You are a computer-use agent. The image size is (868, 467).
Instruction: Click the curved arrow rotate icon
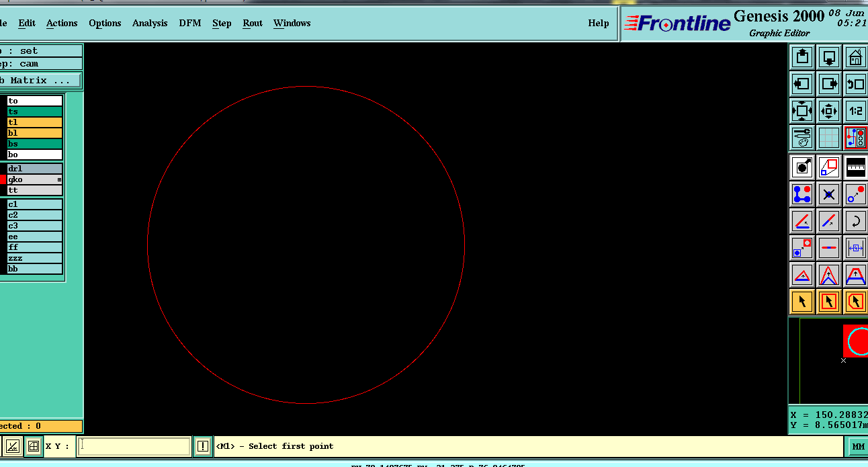click(x=856, y=221)
